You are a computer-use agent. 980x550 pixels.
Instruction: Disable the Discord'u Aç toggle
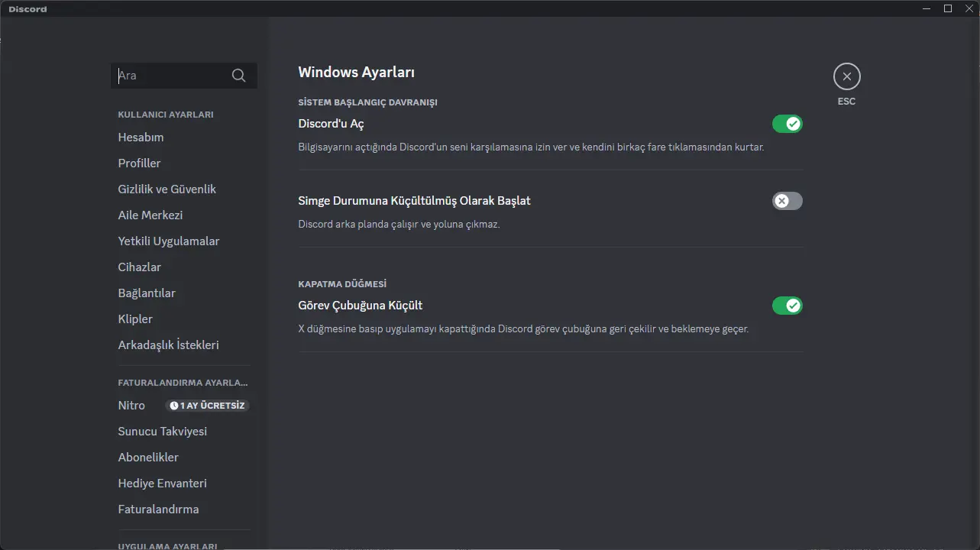tap(787, 124)
